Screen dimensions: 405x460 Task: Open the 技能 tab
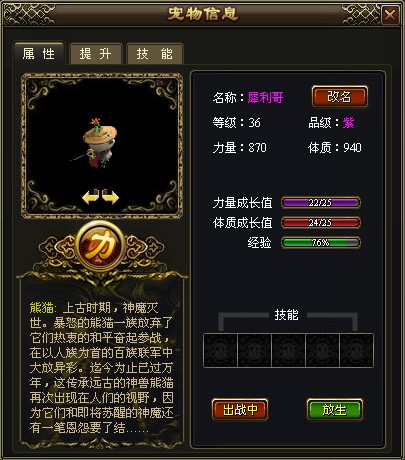point(154,54)
